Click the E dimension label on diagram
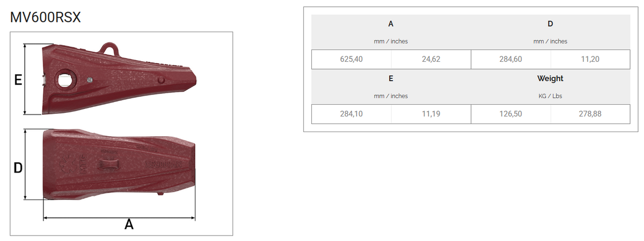644x241 pixels. 18,81
